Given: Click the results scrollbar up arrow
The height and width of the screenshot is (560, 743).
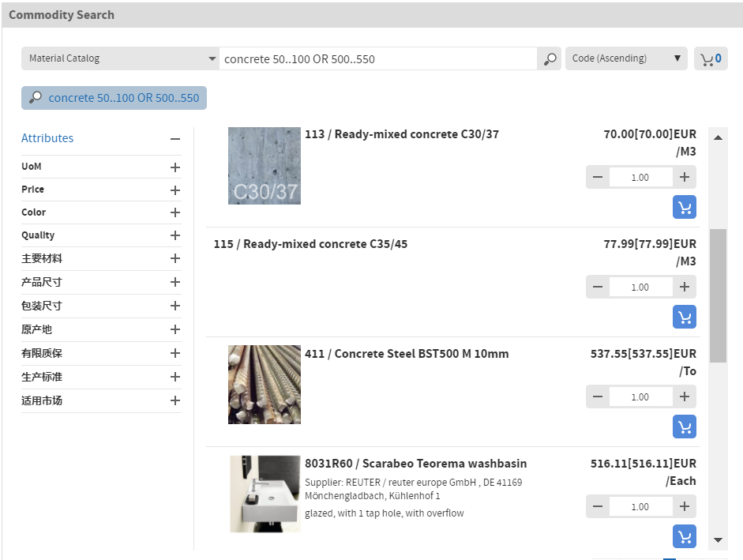Looking at the screenshot, I should point(718,137).
